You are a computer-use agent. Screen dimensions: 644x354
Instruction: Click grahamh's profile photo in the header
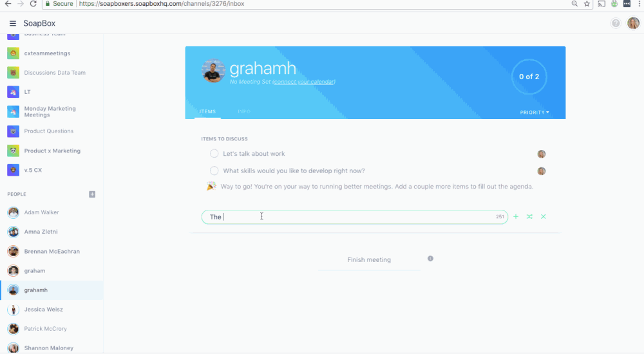pos(213,71)
